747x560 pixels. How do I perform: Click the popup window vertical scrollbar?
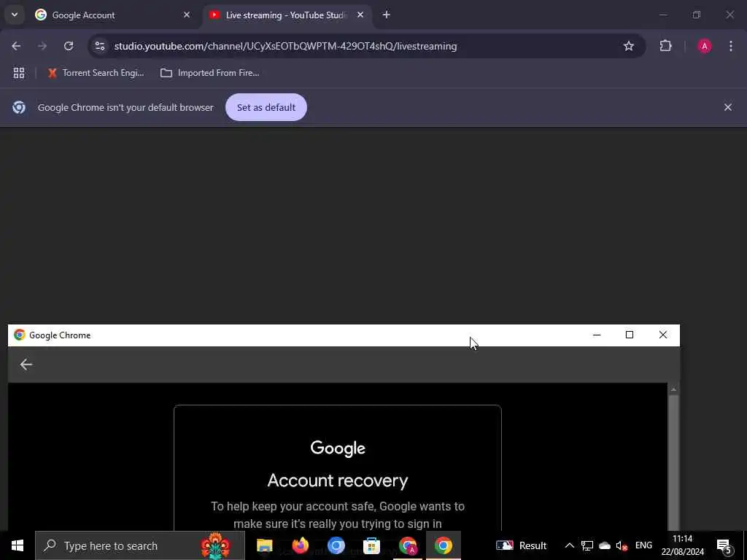[673, 462]
